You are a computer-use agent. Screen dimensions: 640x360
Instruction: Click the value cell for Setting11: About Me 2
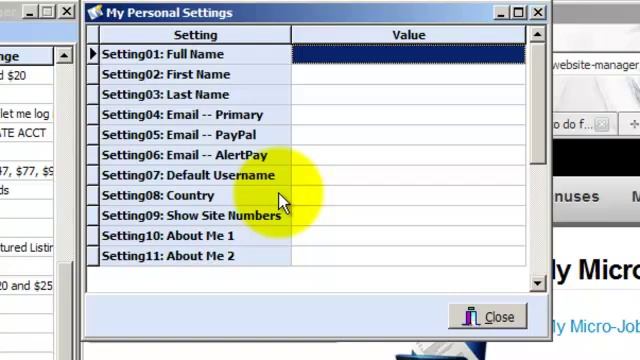point(409,256)
